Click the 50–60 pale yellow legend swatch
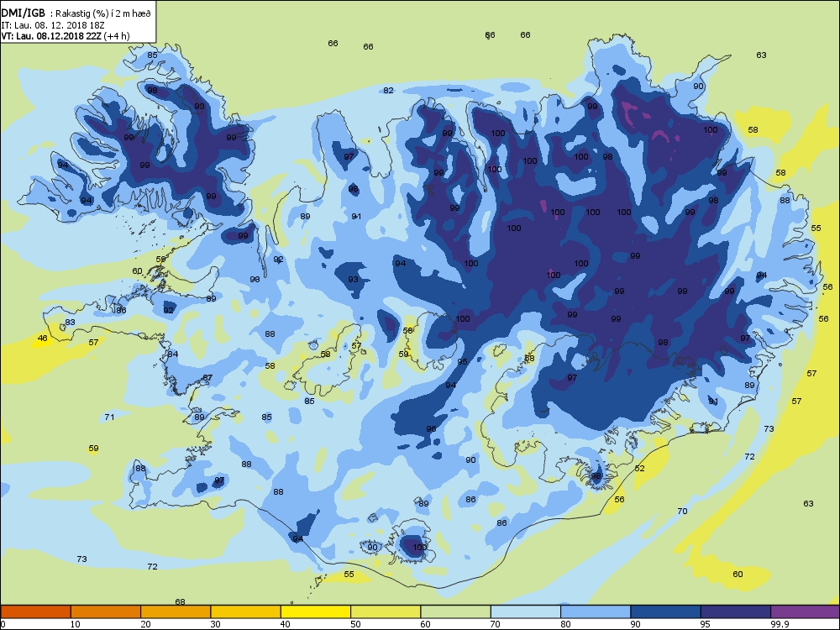 386,612
